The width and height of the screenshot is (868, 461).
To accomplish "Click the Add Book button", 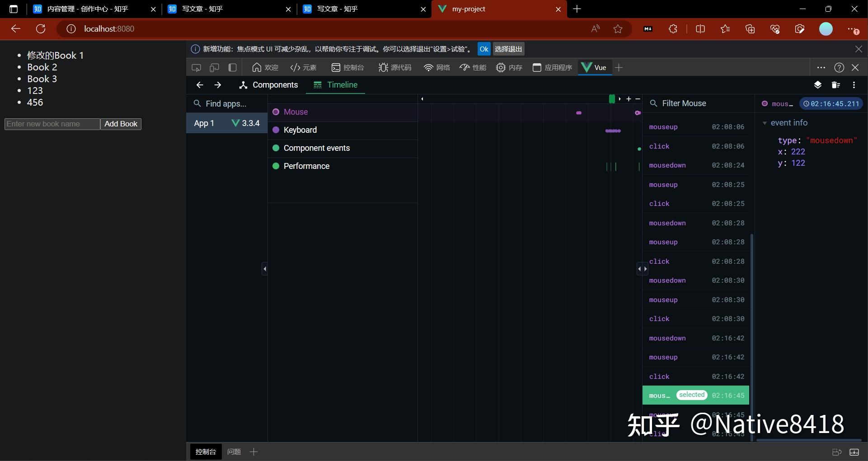I will click(x=120, y=124).
